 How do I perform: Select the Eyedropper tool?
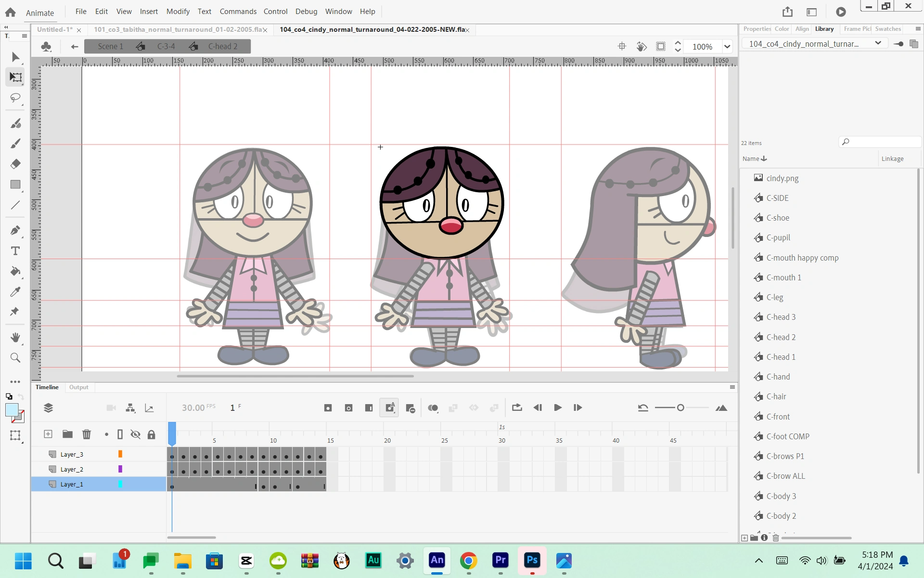[15, 292]
